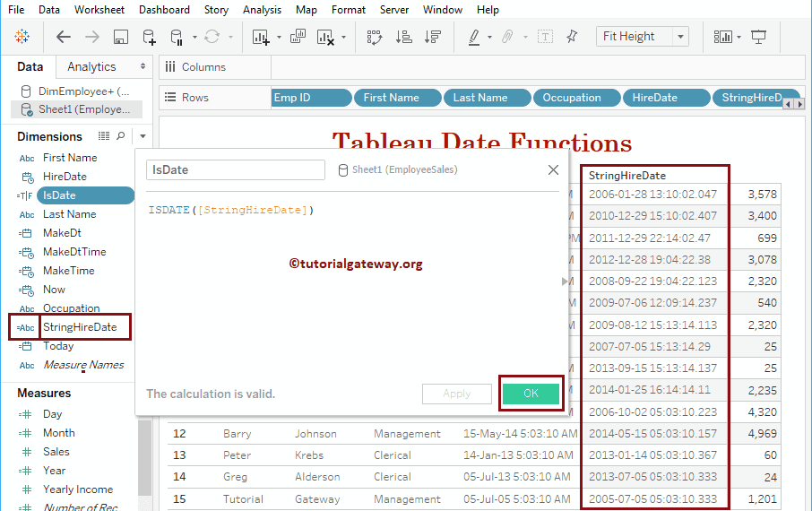Select the DimEmployee+ data source

click(x=77, y=91)
